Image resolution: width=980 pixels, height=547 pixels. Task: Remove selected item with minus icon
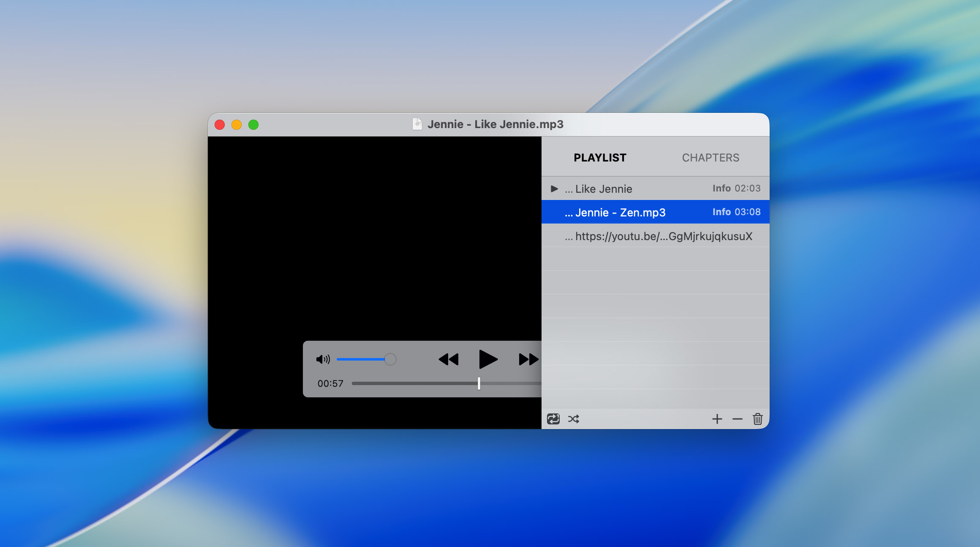737,419
